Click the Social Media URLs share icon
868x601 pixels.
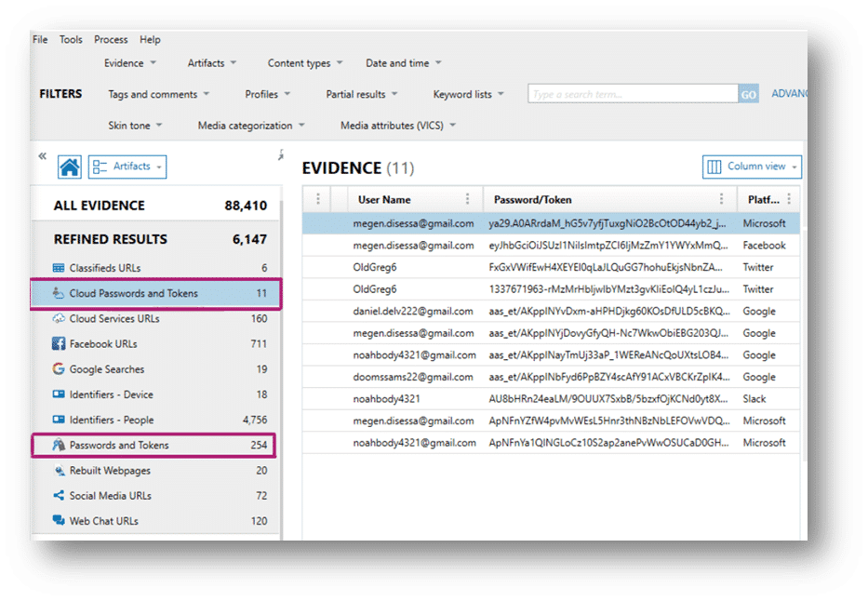pyautogui.click(x=59, y=496)
